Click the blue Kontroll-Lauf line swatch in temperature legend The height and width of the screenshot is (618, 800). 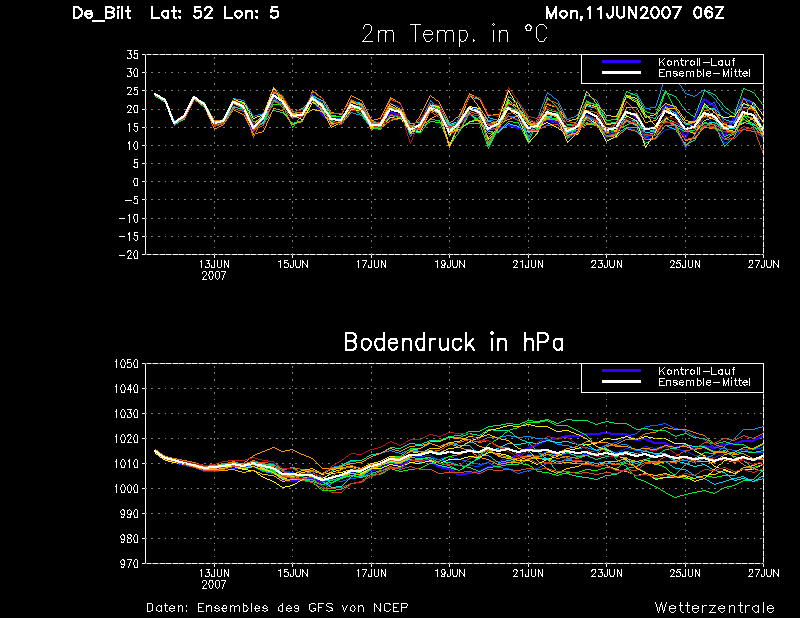point(621,63)
